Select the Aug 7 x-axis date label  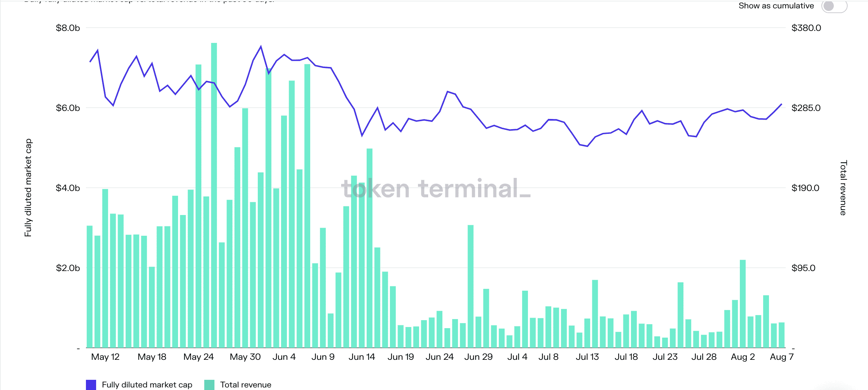point(781,357)
